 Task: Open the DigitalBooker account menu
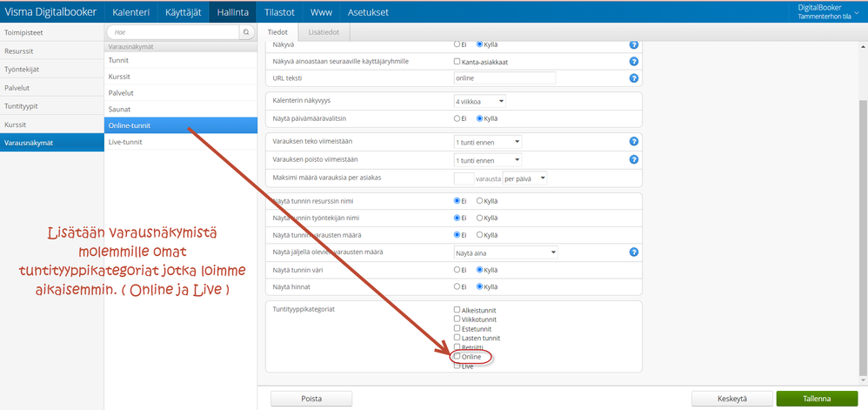click(828, 11)
